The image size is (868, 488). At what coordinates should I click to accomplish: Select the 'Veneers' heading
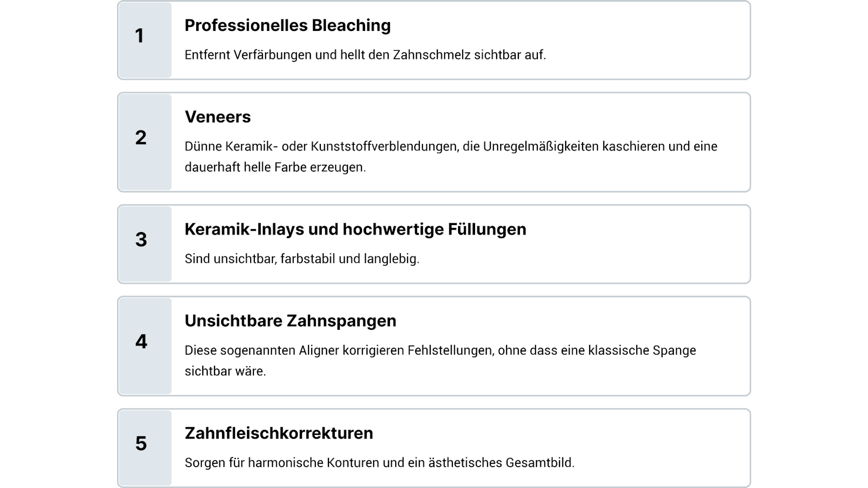click(217, 117)
